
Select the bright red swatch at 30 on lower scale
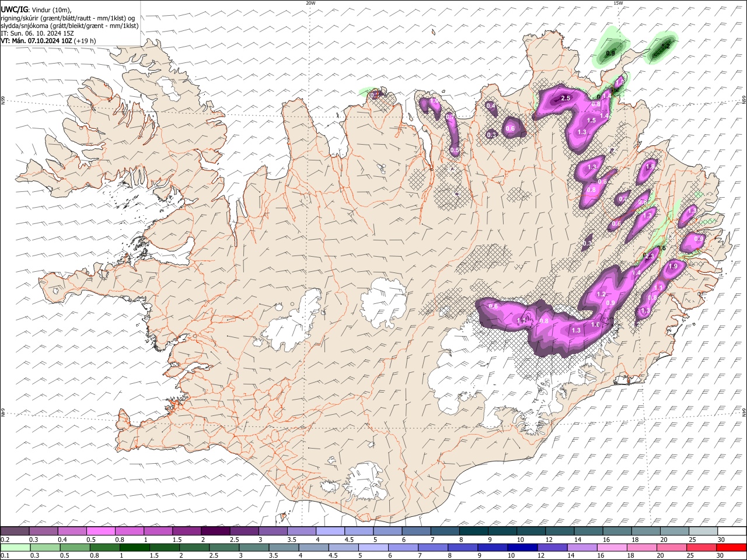click(731, 547)
